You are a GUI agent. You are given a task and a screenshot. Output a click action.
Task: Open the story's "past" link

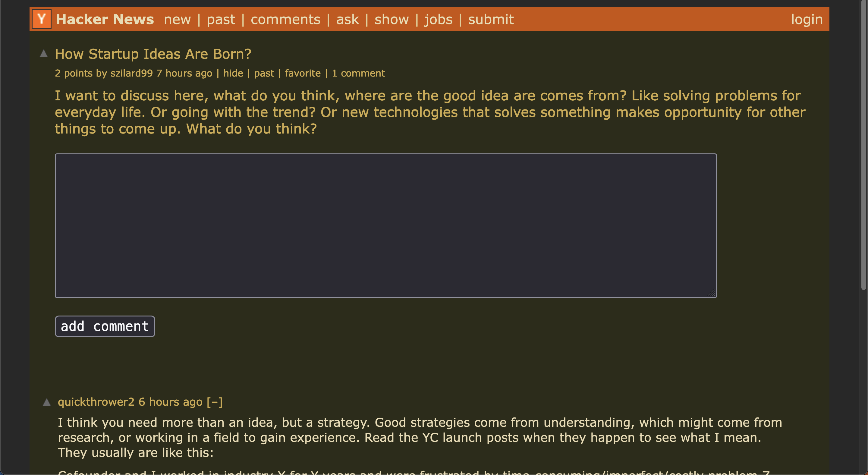[264, 73]
